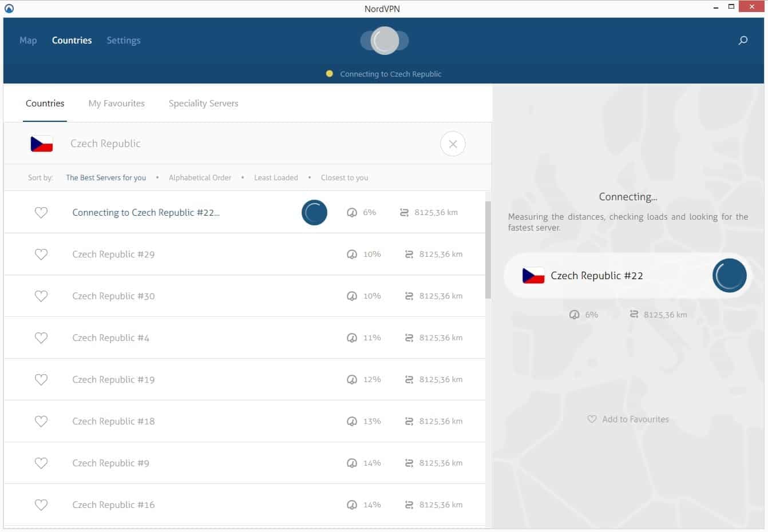
Task: Sort servers by Least Loaded
Action: [276, 178]
